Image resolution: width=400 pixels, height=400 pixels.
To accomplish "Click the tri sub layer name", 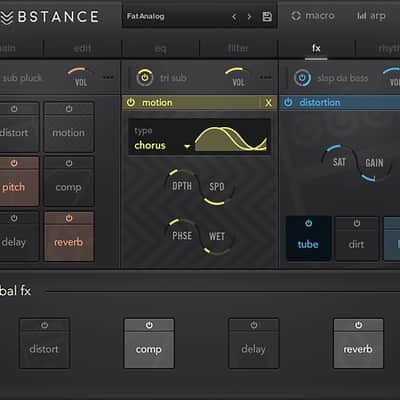I will pyautogui.click(x=173, y=78).
